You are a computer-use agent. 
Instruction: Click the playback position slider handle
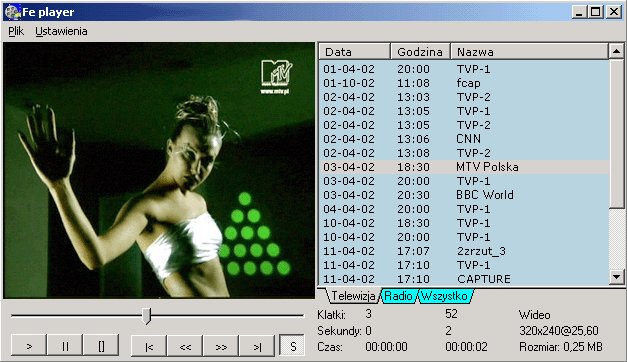pos(147,316)
